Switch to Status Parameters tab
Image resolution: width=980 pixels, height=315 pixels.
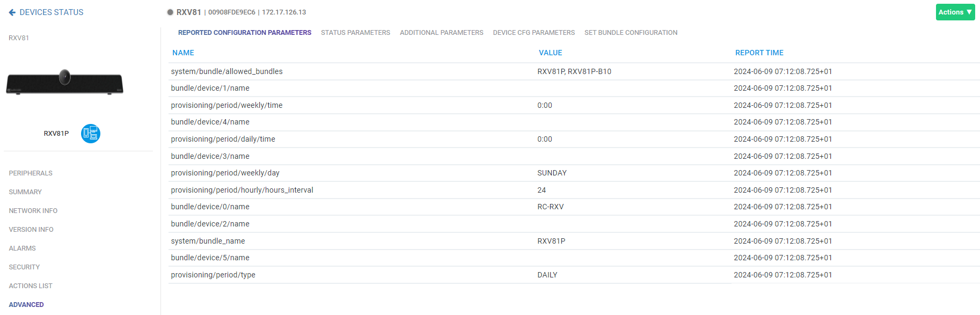pyautogui.click(x=355, y=33)
